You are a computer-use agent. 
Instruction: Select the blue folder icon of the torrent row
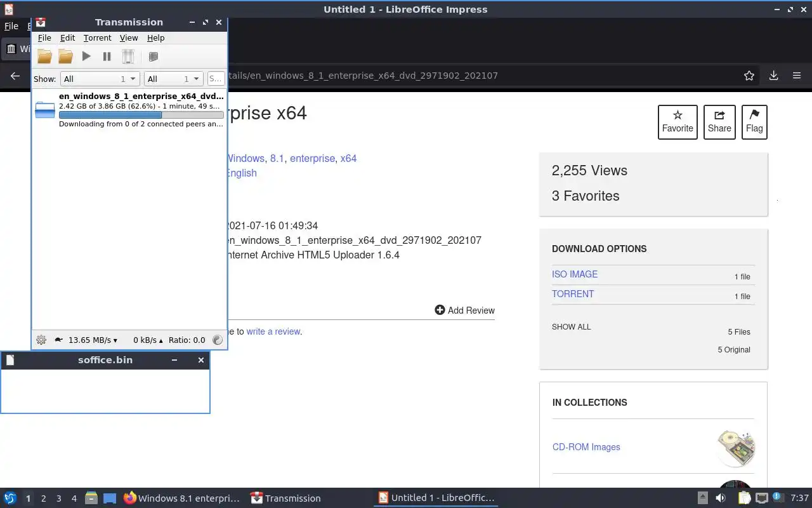pyautogui.click(x=45, y=110)
